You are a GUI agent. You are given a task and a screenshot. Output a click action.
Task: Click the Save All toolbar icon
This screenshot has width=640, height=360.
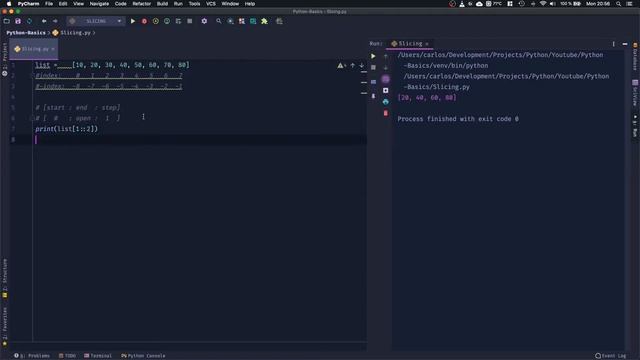pos(18,21)
